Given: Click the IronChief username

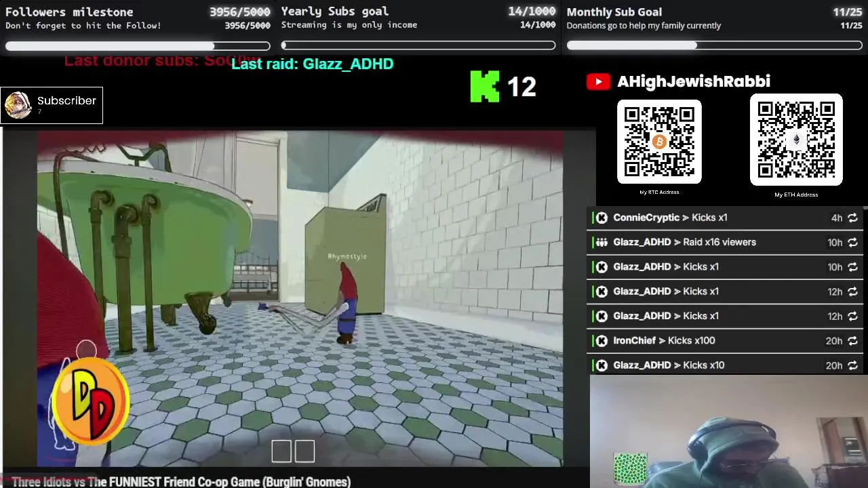Looking at the screenshot, I should pos(634,340).
